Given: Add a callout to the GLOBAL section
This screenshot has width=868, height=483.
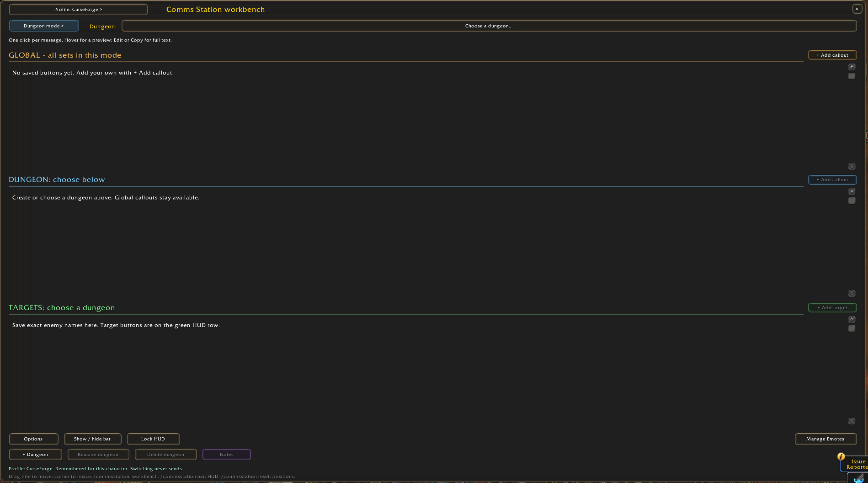Looking at the screenshot, I should pos(832,55).
